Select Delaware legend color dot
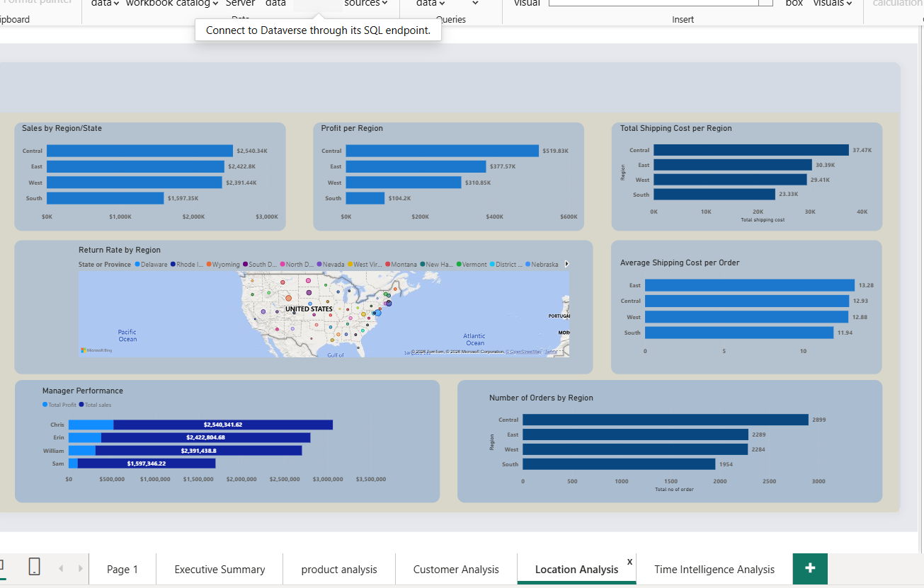This screenshot has height=588, width=924. [137, 265]
